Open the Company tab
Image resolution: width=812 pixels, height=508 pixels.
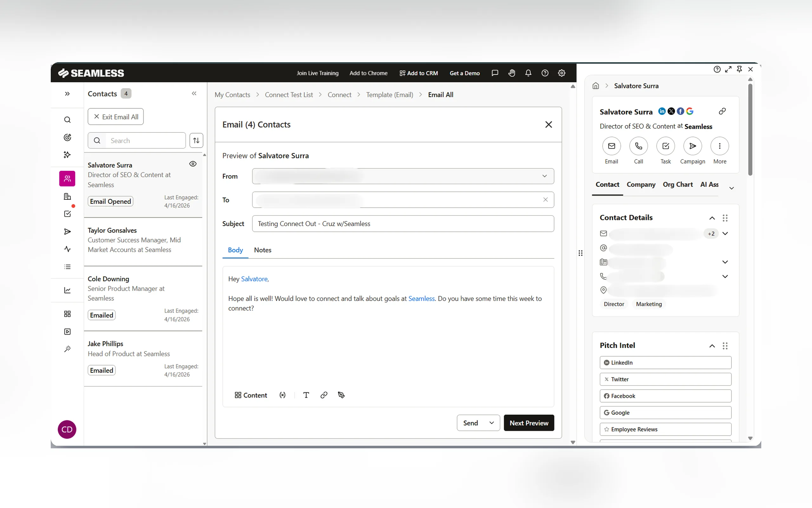641,184
